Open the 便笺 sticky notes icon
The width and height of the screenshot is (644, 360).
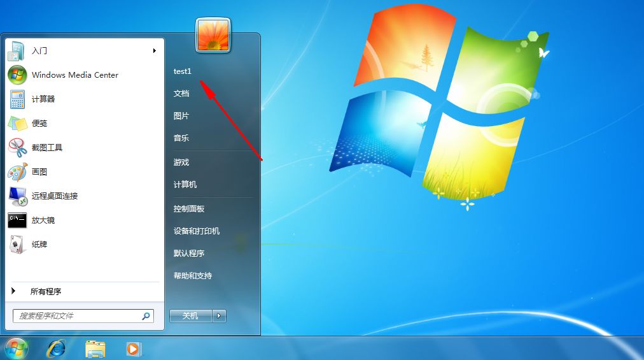pyautogui.click(x=17, y=124)
